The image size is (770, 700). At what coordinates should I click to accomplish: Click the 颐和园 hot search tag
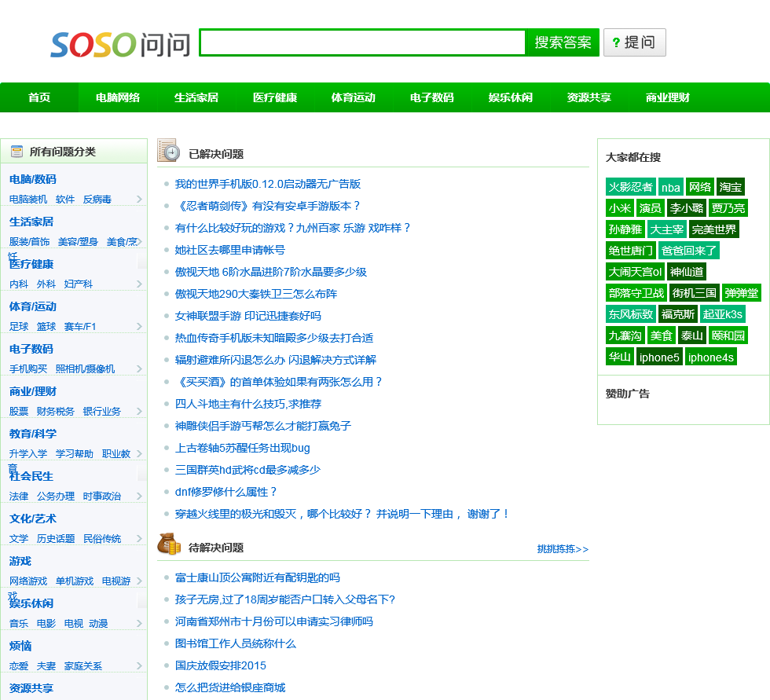pyautogui.click(x=728, y=335)
